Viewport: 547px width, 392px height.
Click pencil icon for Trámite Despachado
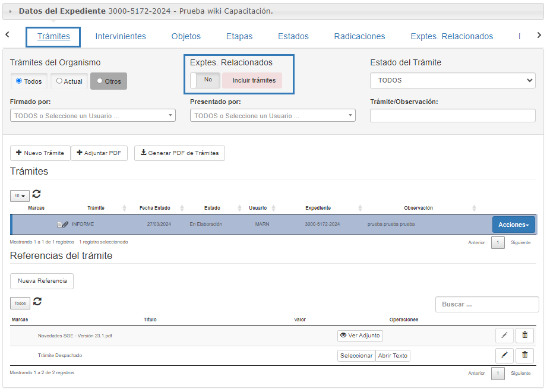[x=504, y=356]
